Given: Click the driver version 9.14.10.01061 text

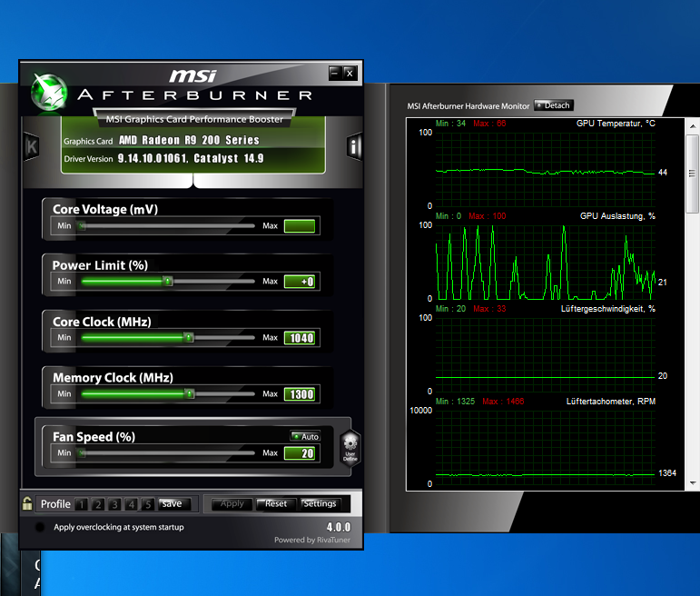Looking at the screenshot, I should click(x=153, y=159).
